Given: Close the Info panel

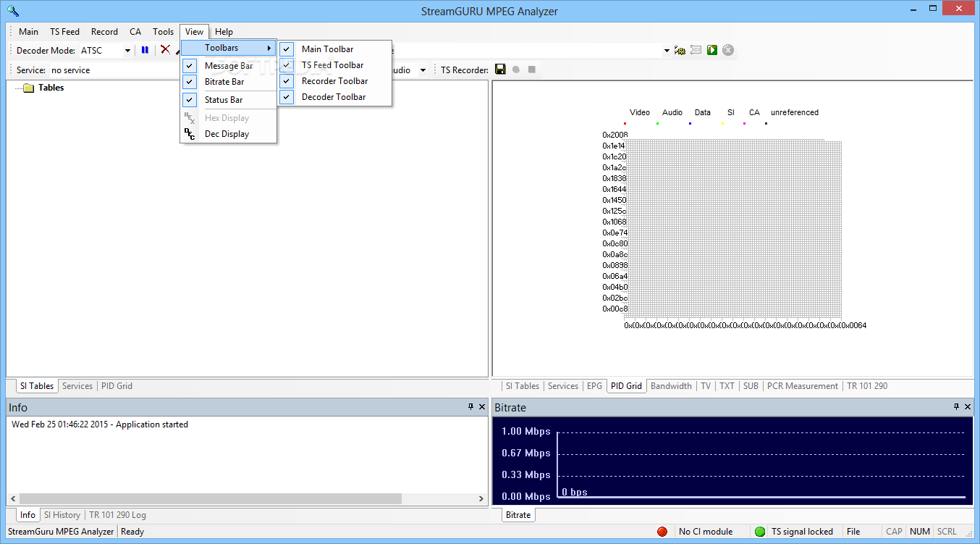Looking at the screenshot, I should pos(482,407).
